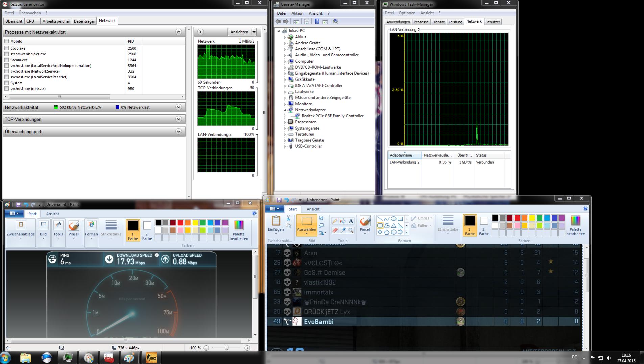Collapse Prozesse mit Netzwerkaktivität section
This screenshot has height=364, width=644.
178,32
